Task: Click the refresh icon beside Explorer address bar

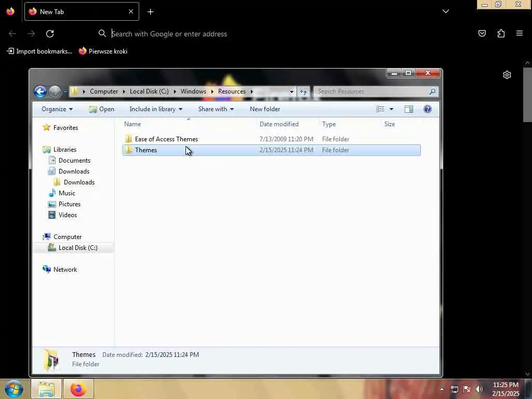Action: coord(303,91)
